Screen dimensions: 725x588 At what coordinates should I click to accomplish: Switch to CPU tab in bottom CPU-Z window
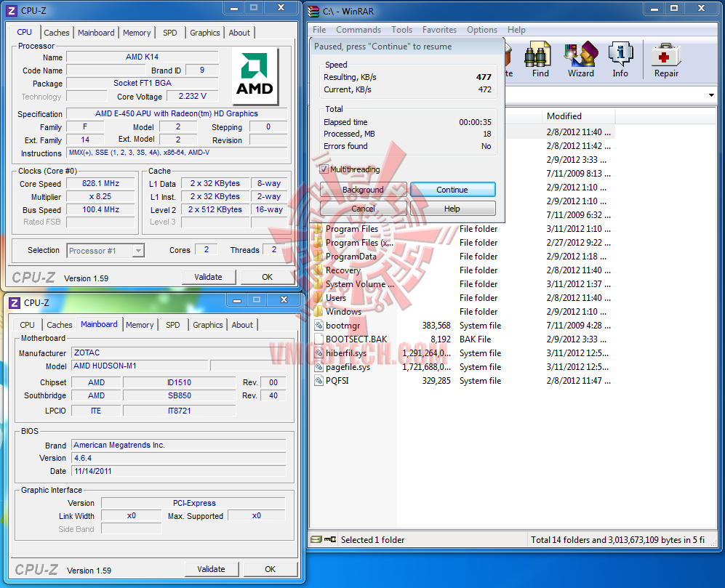27,325
